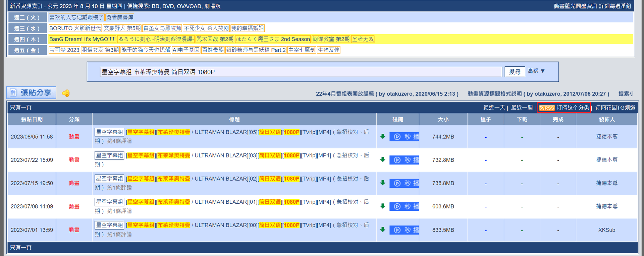Sort by 大小 column header
This screenshot has height=256, width=644.
[x=443, y=119]
